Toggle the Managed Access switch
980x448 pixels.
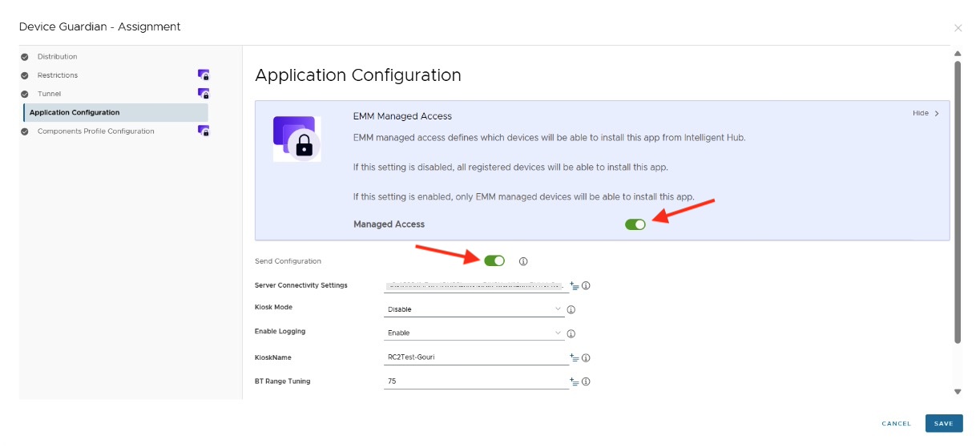coord(635,224)
